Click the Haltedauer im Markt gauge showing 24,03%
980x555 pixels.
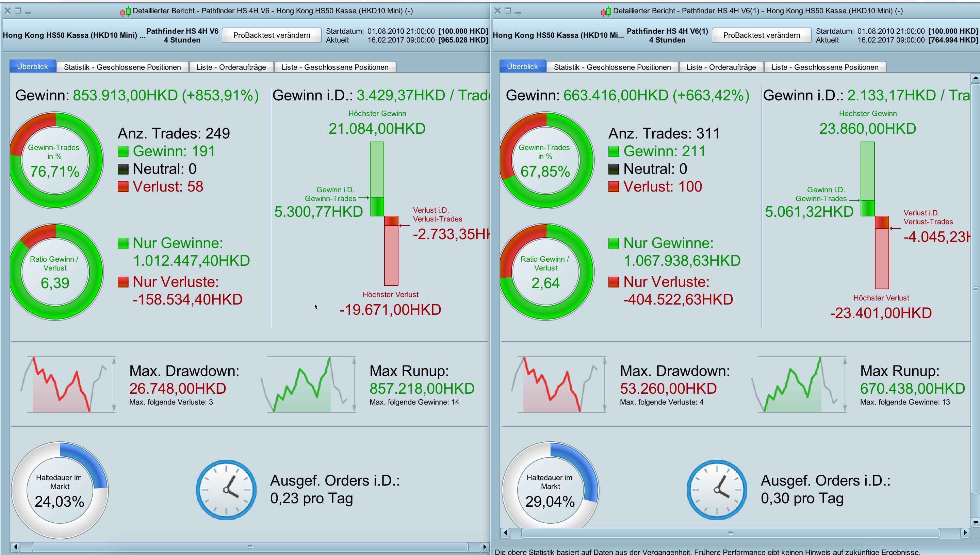tap(60, 490)
